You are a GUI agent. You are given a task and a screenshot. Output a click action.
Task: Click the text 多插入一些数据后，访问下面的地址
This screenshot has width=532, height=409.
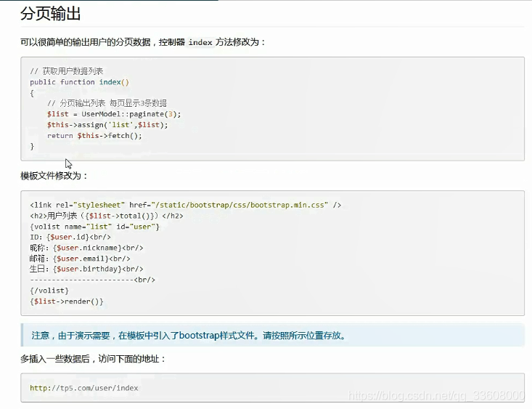pos(94,359)
